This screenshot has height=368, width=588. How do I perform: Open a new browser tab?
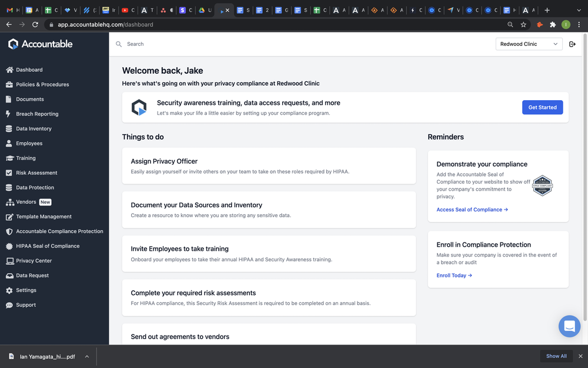coord(547,10)
